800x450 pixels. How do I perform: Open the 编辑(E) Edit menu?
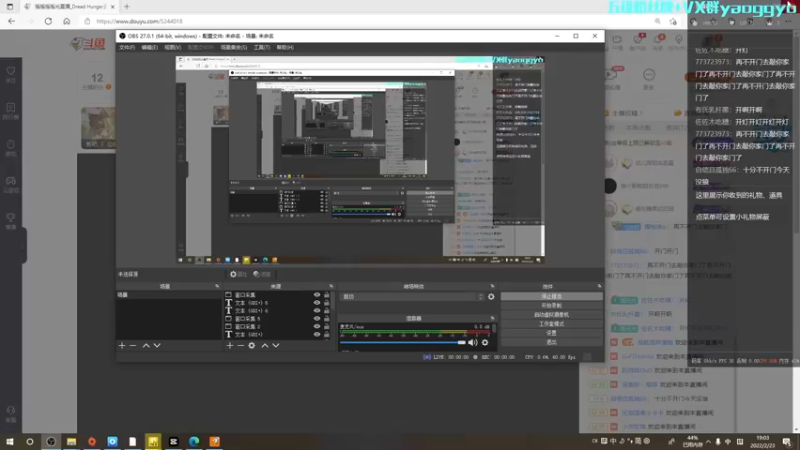(149, 47)
